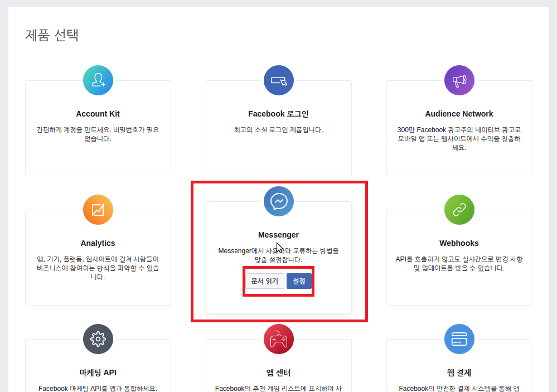Select the Account Kit card title
This screenshot has height=392, width=557.
[x=98, y=114]
